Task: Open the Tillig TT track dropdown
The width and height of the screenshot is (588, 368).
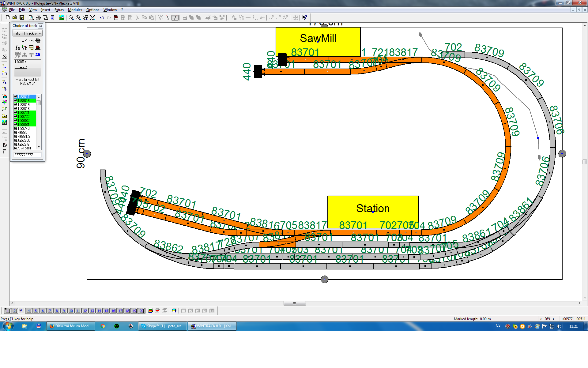Action: [40, 33]
